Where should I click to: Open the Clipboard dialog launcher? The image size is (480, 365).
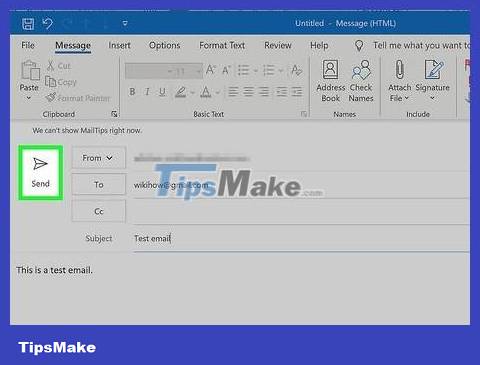tap(114, 114)
